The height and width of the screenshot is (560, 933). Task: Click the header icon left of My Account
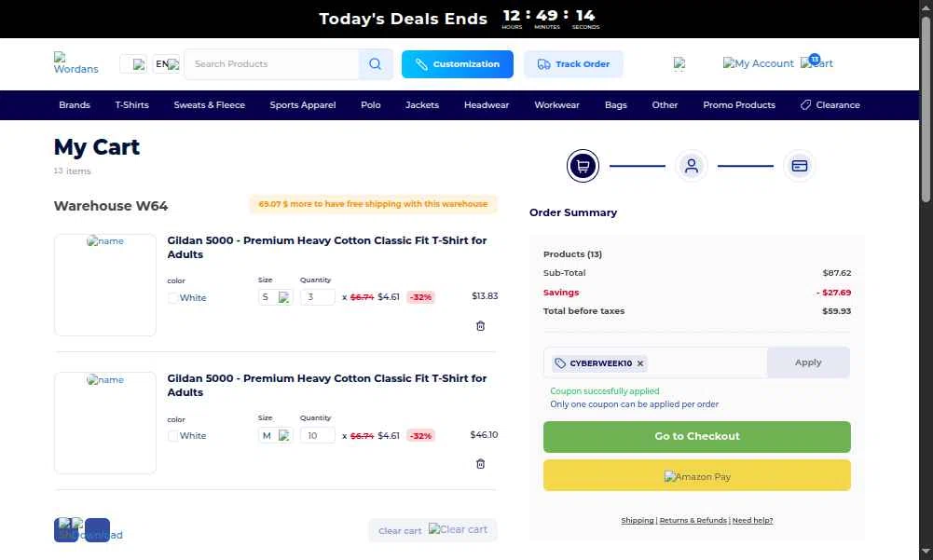679,63
